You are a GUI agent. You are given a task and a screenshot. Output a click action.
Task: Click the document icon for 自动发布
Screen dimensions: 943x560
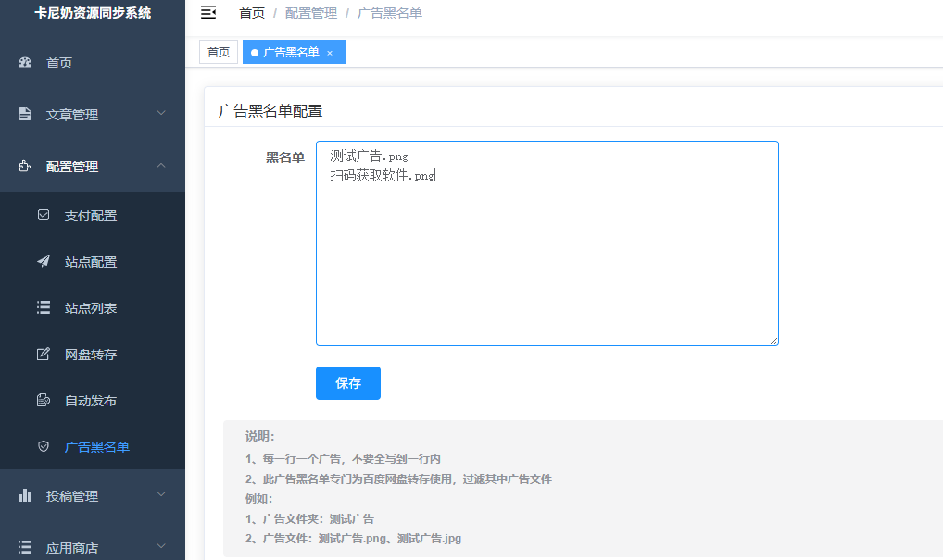[43, 400]
